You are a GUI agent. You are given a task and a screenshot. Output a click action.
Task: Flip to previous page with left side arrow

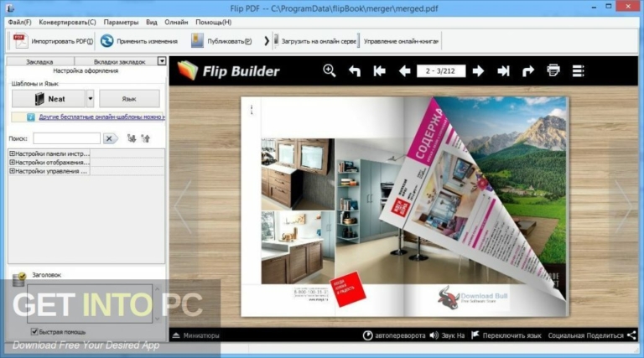(183, 206)
